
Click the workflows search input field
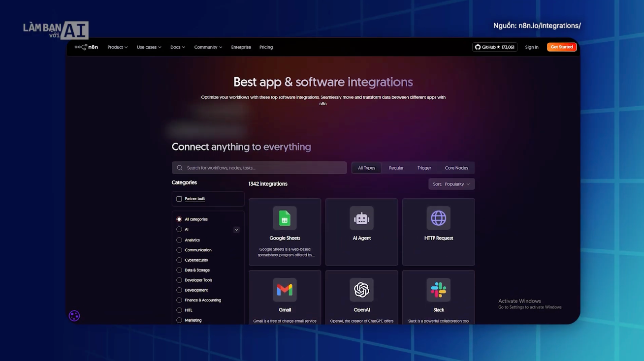[259, 168]
